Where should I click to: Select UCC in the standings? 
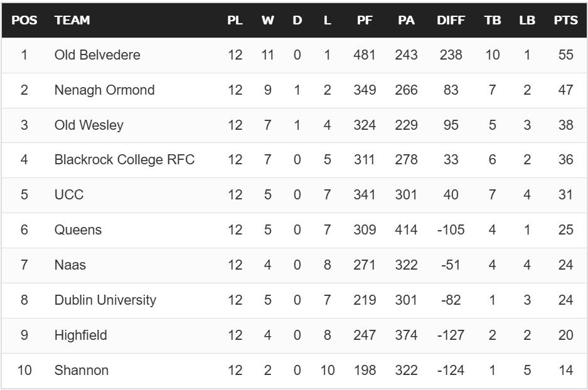(x=69, y=195)
